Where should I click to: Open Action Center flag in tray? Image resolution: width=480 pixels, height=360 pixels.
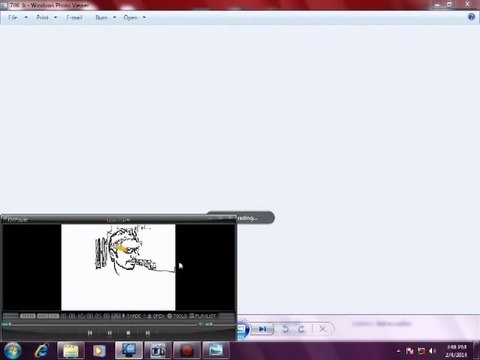(410, 351)
